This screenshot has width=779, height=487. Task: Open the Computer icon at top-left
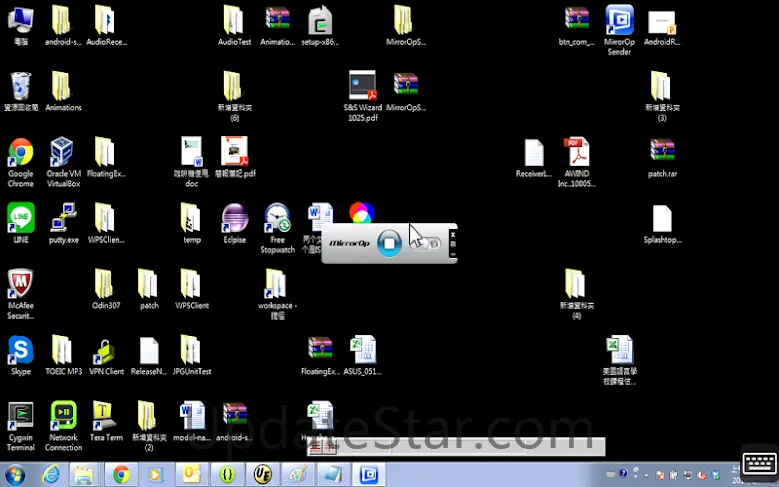tap(20, 25)
